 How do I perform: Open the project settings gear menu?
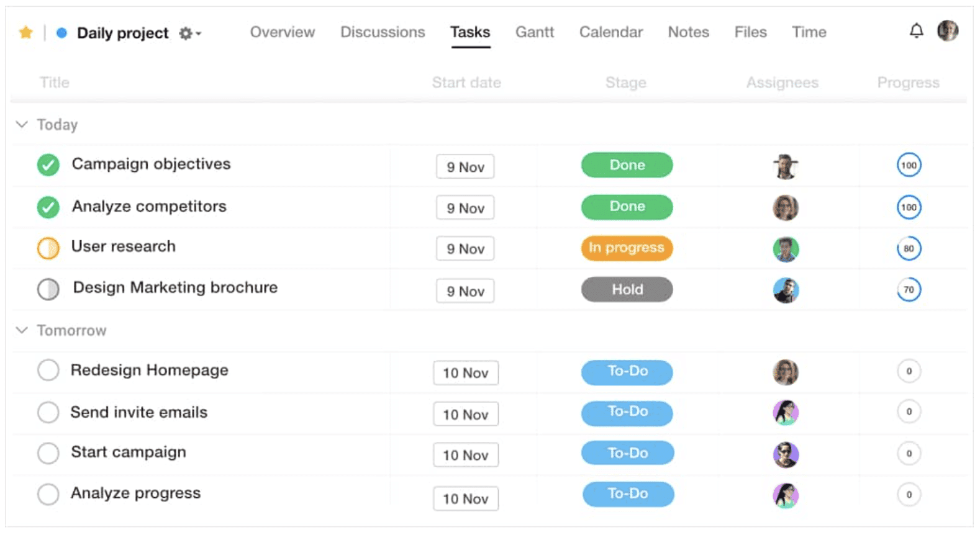(189, 34)
